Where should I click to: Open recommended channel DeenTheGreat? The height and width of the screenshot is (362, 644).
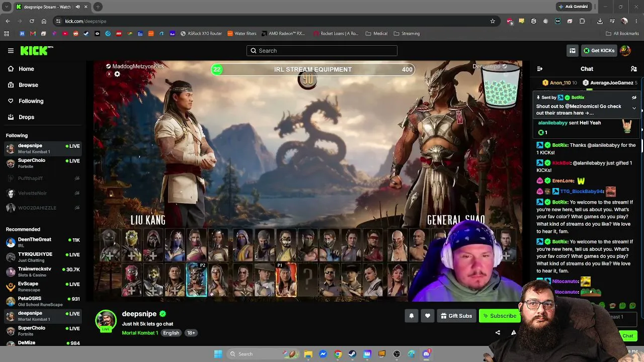click(x=43, y=242)
